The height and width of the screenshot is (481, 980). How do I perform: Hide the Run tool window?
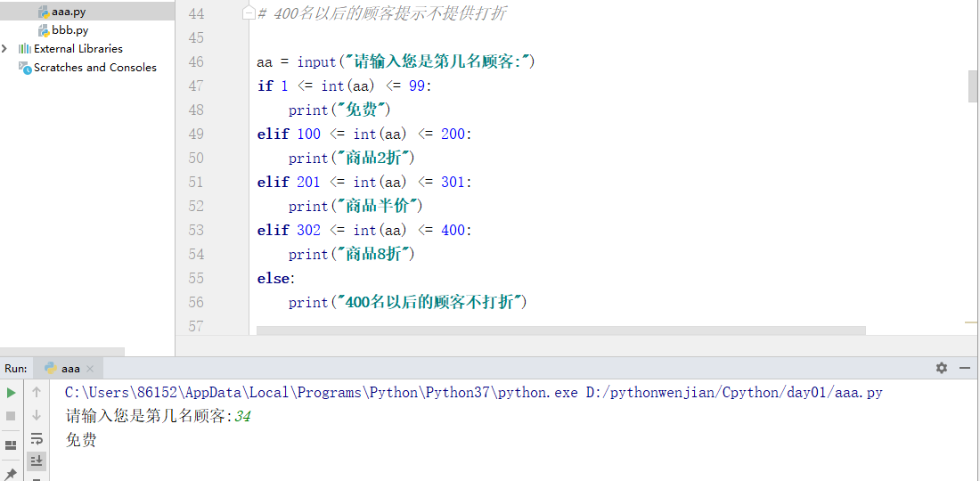(965, 368)
